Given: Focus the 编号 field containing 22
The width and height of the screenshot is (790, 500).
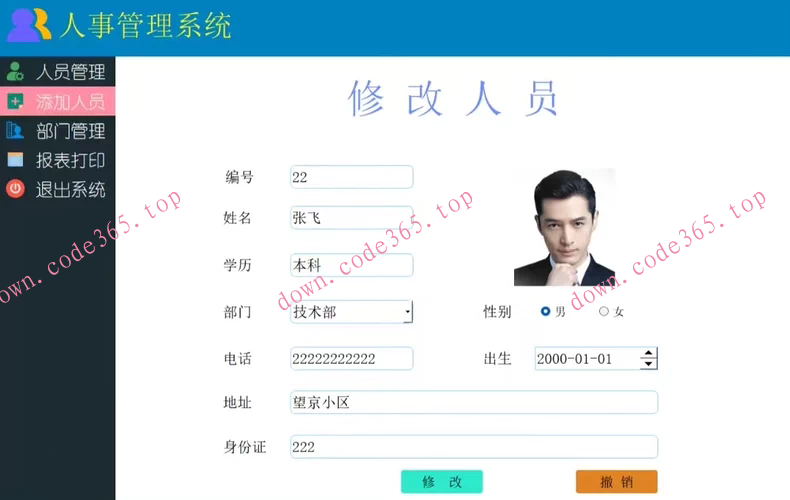Looking at the screenshot, I should [352, 177].
